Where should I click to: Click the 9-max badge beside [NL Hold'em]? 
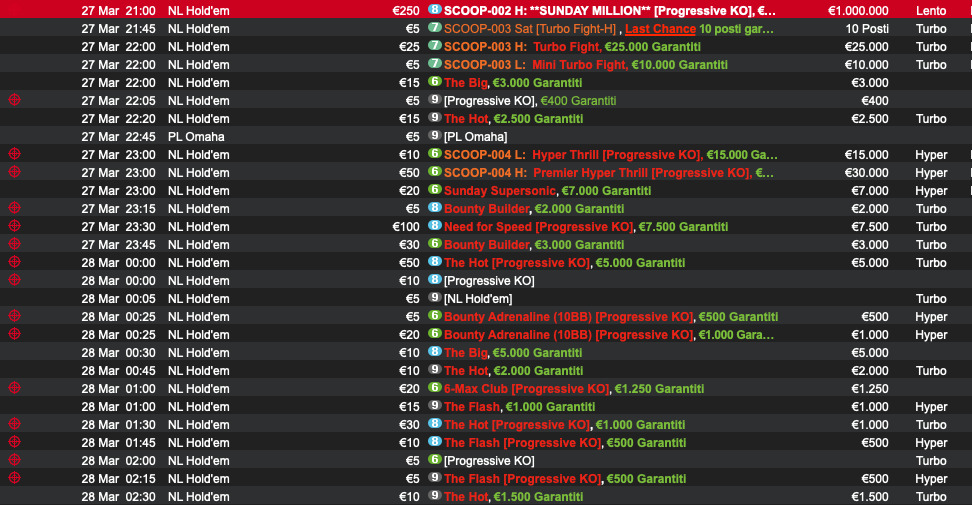click(x=435, y=297)
